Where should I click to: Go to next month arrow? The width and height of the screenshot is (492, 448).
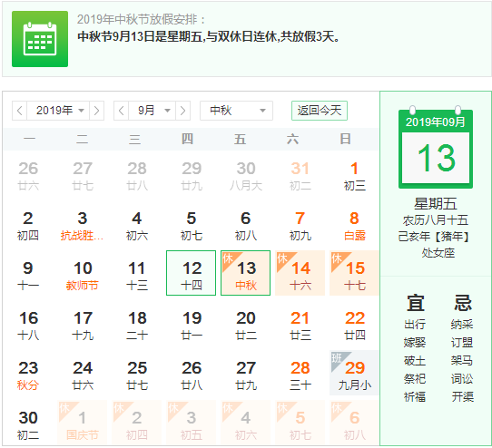[183, 111]
